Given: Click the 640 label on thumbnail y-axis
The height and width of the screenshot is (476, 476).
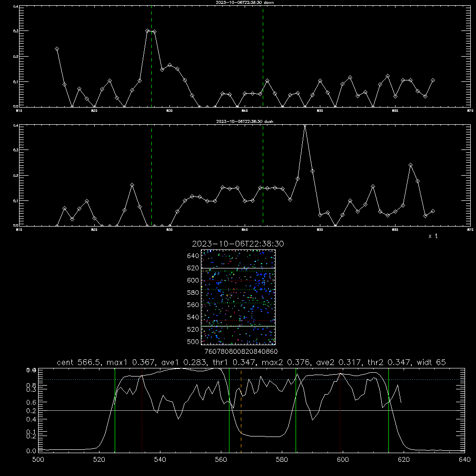Looking at the screenshot, I should (193, 256).
